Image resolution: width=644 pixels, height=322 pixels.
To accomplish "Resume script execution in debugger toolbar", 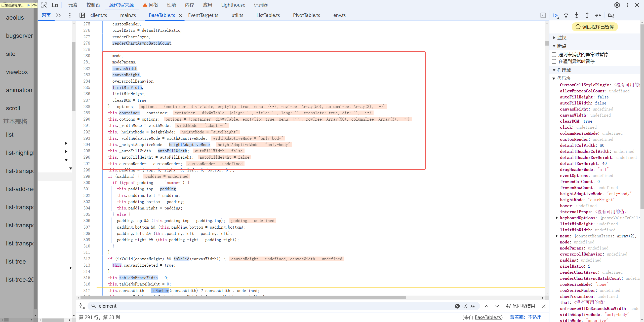I will [x=555, y=15].
